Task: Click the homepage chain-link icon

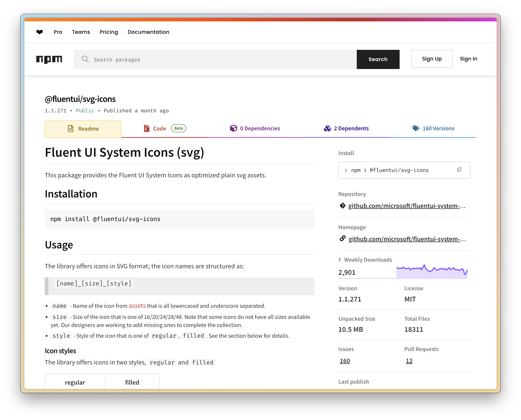Action: [343, 239]
